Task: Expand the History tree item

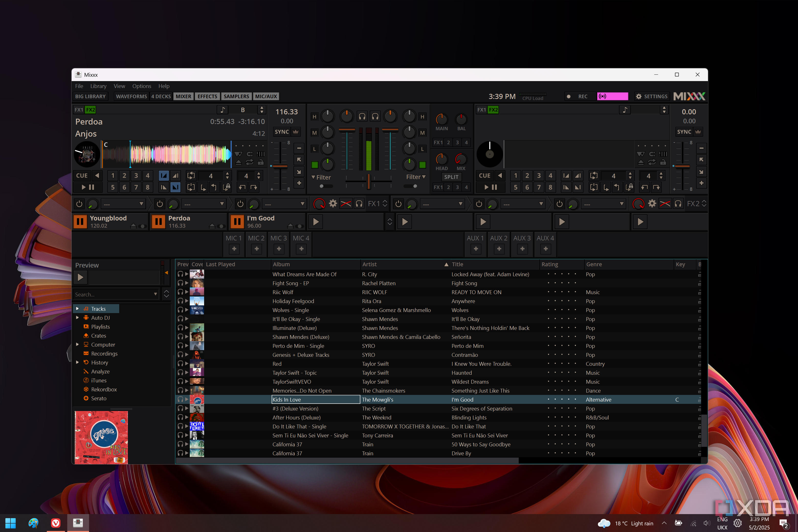Action: [x=77, y=362]
